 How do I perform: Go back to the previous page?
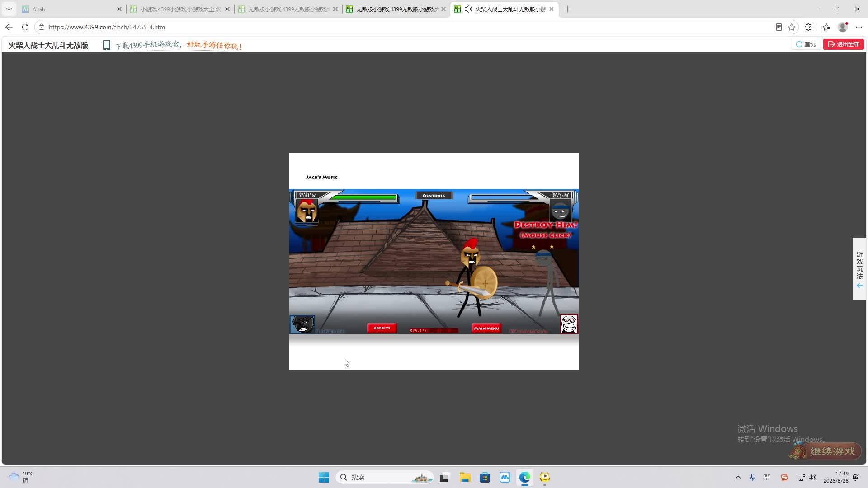[x=9, y=27]
